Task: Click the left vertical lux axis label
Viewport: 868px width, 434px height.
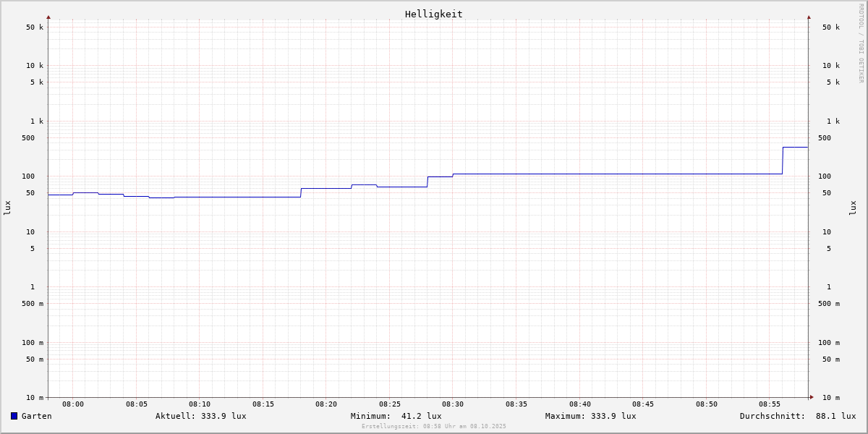Action: [7, 208]
